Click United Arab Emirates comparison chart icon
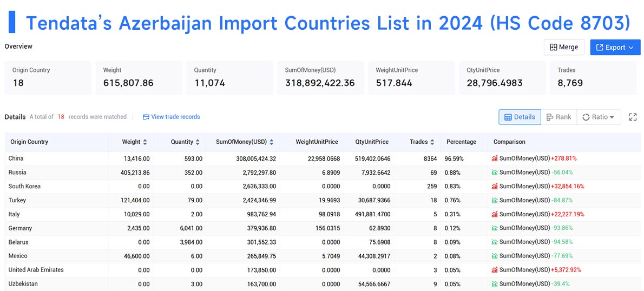The width and height of the screenshot is (644, 291). (495, 270)
